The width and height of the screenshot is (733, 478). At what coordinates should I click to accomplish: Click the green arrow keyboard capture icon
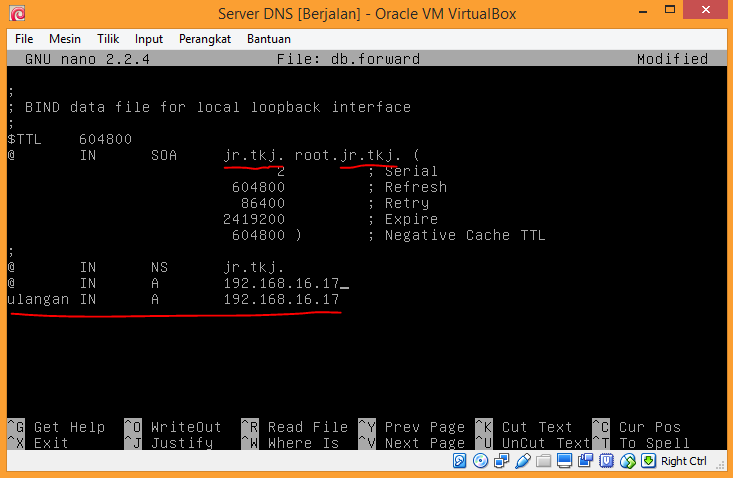pyautogui.click(x=648, y=461)
